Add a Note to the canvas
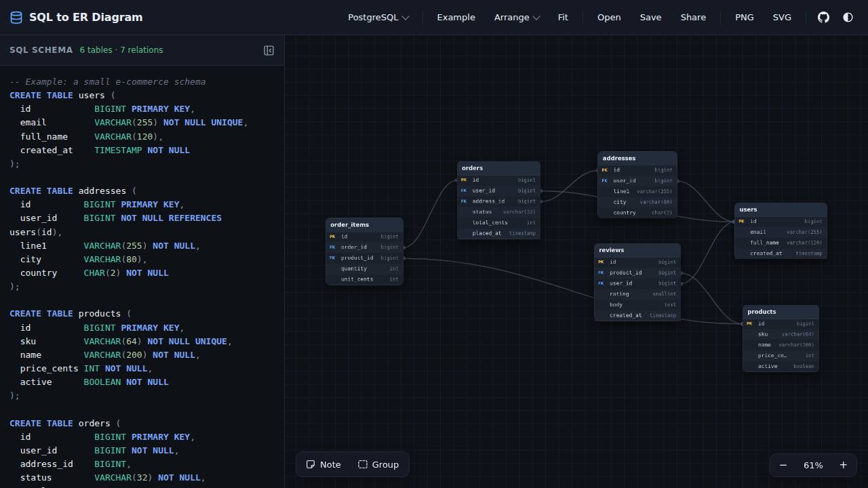868x488 pixels. (x=323, y=464)
